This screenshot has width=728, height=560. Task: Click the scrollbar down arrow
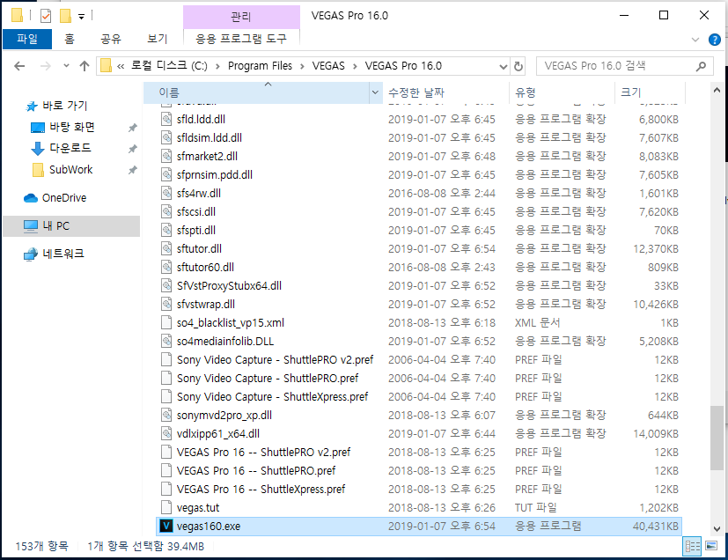coord(717,529)
